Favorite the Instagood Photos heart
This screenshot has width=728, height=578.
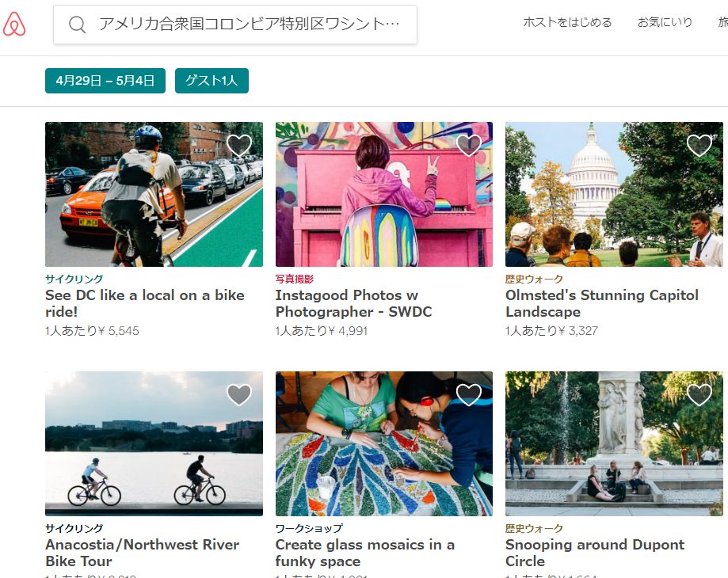[469, 145]
